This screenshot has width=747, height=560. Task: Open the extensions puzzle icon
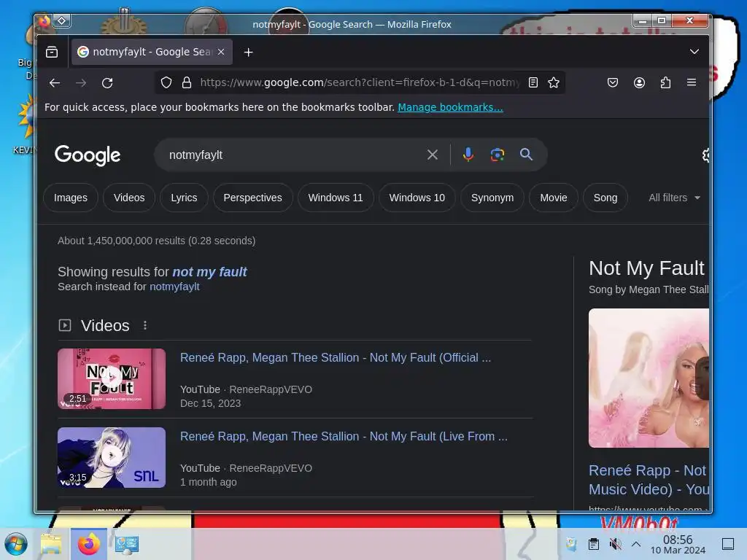tap(665, 83)
